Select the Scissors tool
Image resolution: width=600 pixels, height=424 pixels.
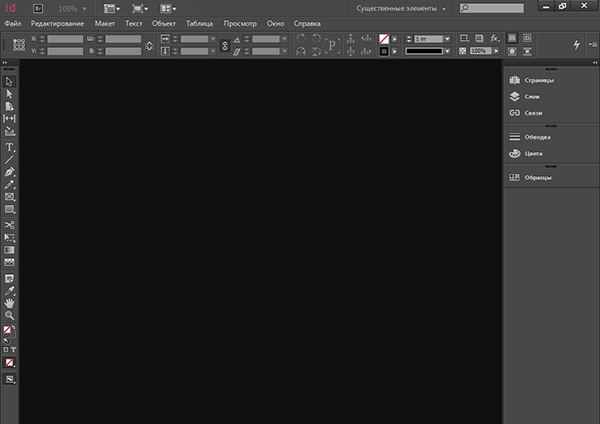coord(9,225)
